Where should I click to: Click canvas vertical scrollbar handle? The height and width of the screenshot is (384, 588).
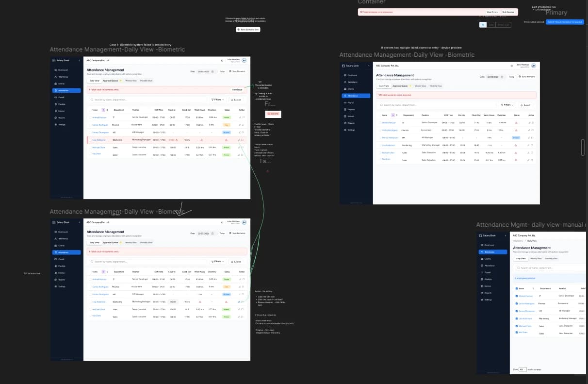point(583,147)
